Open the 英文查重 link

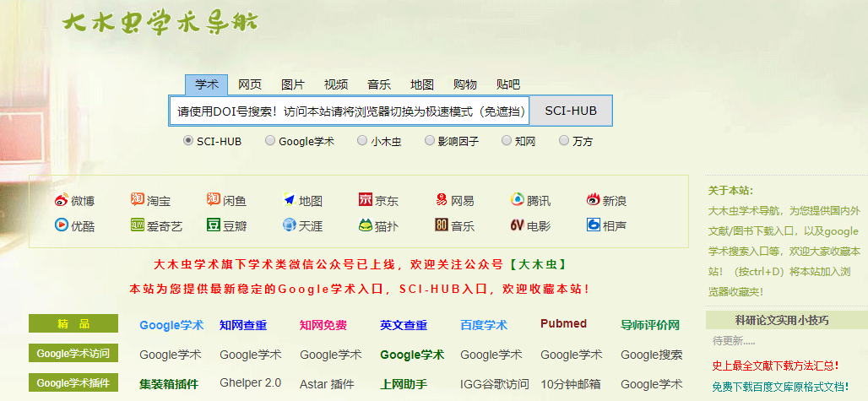(x=404, y=325)
